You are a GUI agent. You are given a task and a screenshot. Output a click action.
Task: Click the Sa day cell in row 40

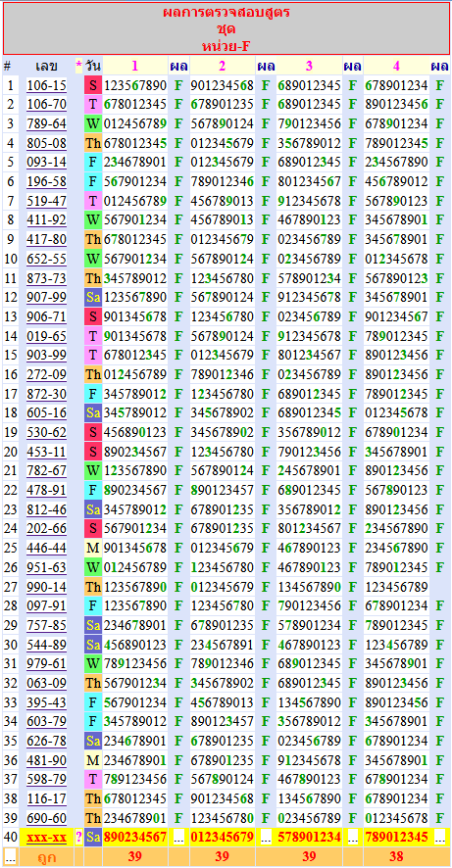coord(93,837)
